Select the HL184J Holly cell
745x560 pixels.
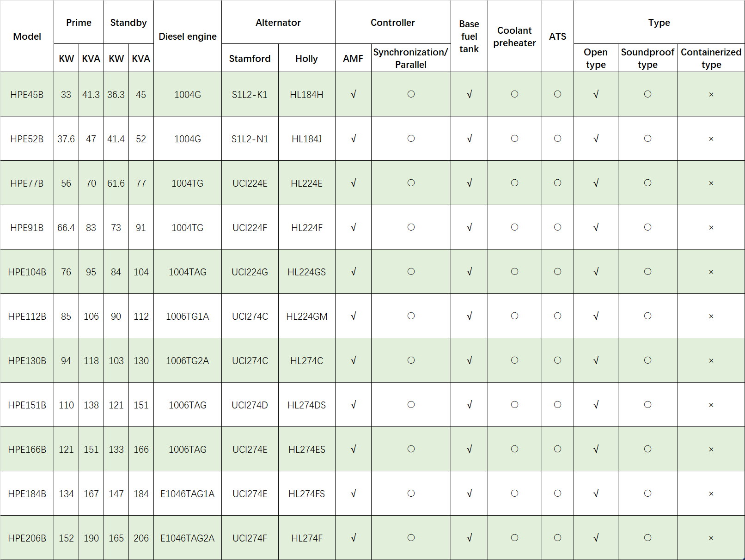[307, 139]
